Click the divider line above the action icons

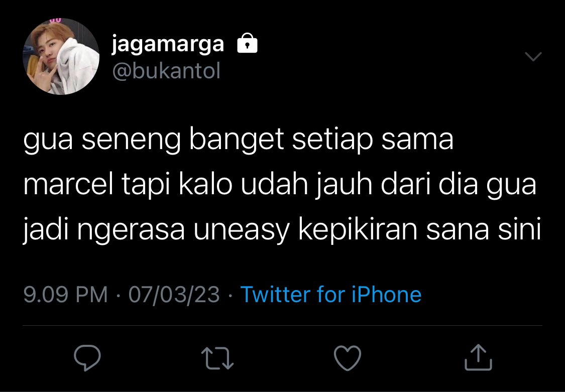pos(282,326)
